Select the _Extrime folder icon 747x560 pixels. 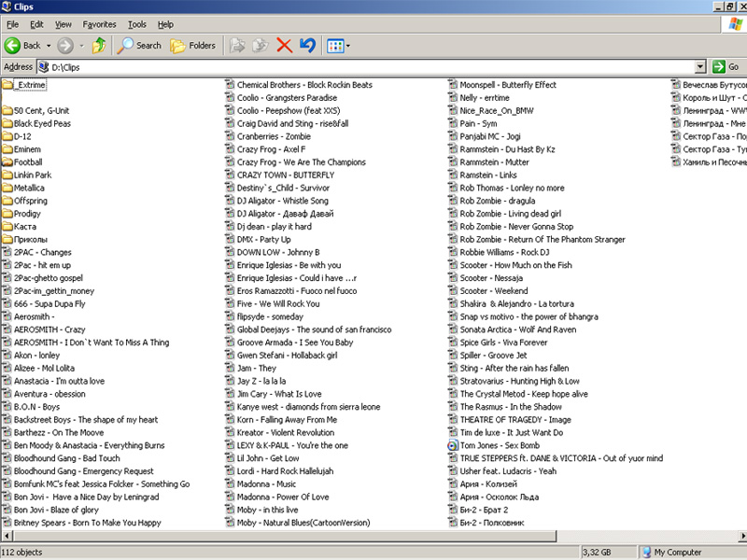(7, 85)
